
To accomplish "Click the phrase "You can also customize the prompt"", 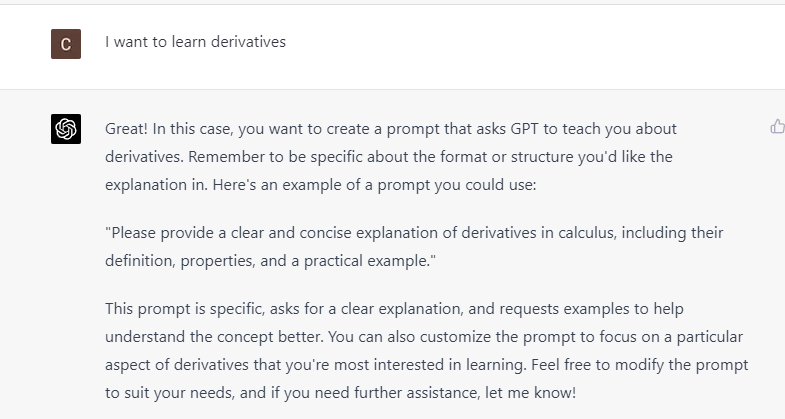I will pyautogui.click(x=450, y=336).
